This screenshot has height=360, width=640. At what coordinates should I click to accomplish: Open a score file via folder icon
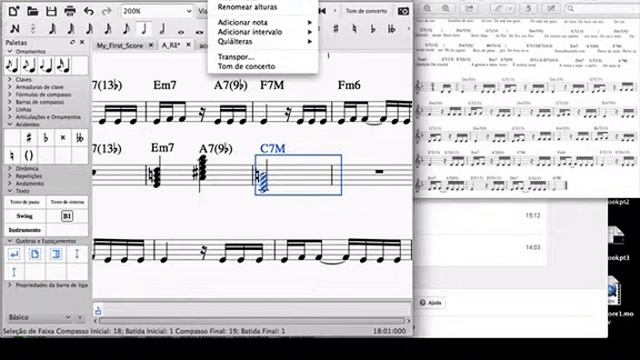pos(32,11)
